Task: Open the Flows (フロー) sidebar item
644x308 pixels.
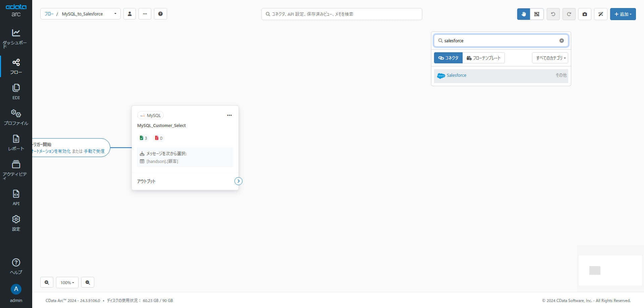Action: tap(16, 66)
